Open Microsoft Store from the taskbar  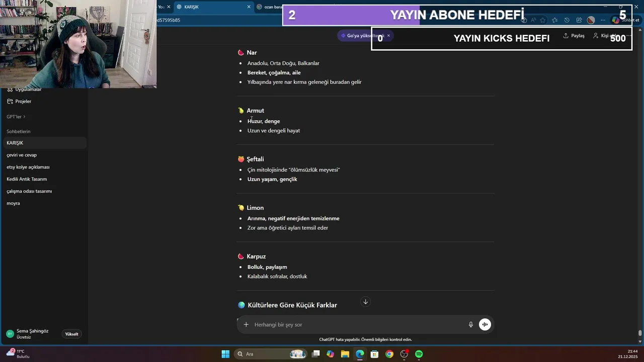tap(374, 354)
